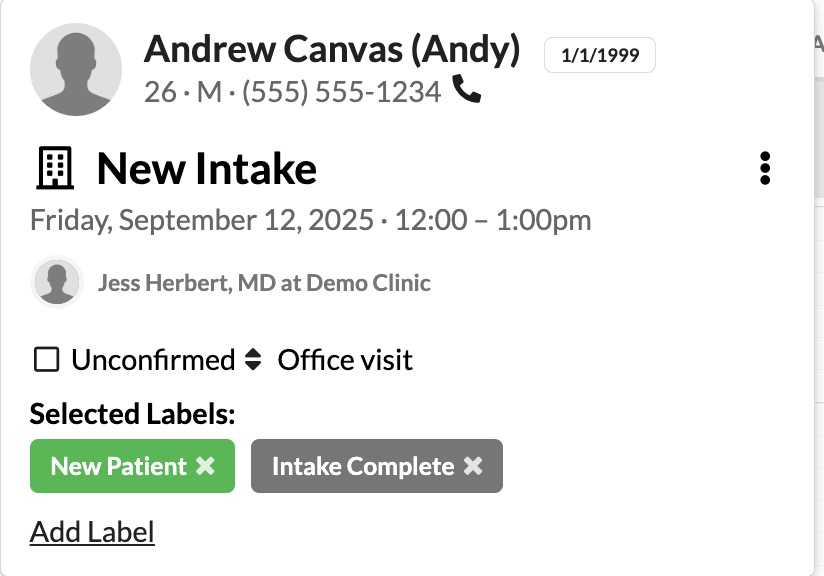Click the green New Patient label

pyautogui.click(x=118, y=467)
